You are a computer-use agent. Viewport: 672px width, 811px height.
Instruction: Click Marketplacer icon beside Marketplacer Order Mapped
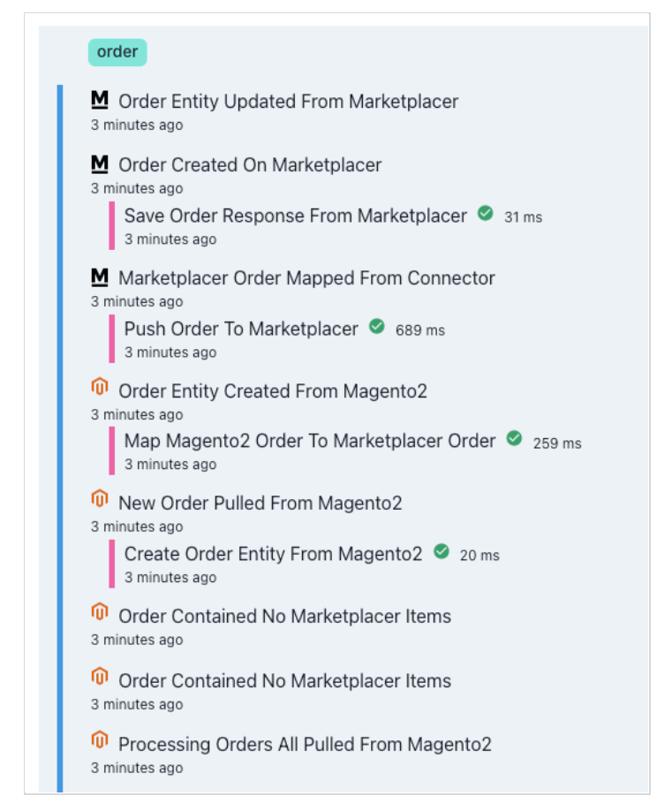pos(100,277)
